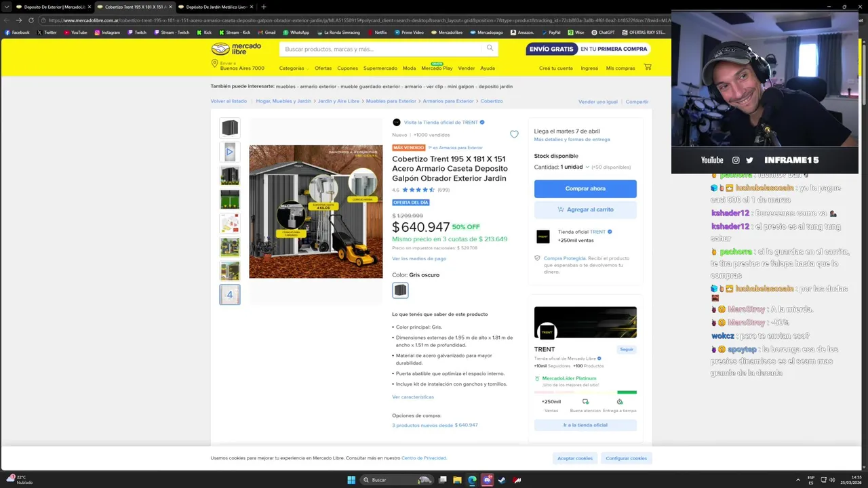Click the Windows taskbar Buscar search box
This screenshot has height=488, width=868.
click(397, 480)
